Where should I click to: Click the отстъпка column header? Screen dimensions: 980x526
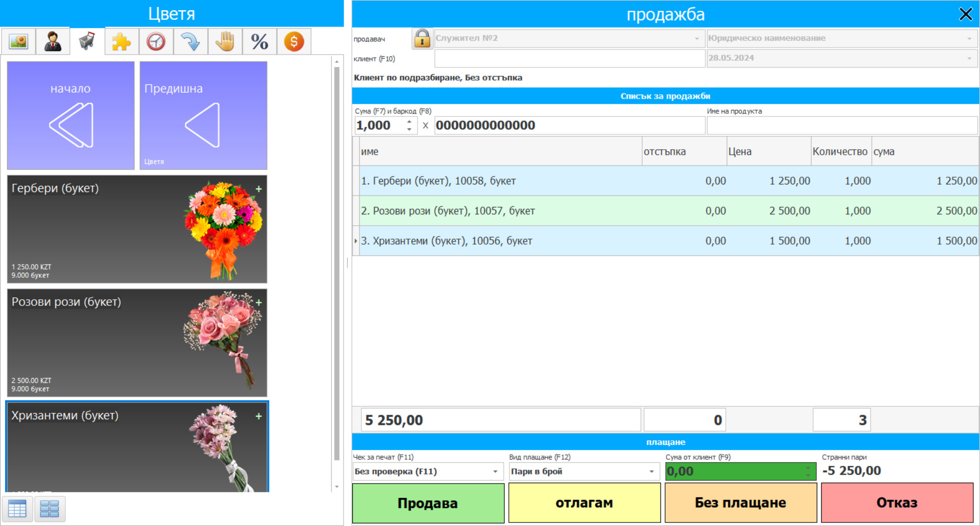684,152
